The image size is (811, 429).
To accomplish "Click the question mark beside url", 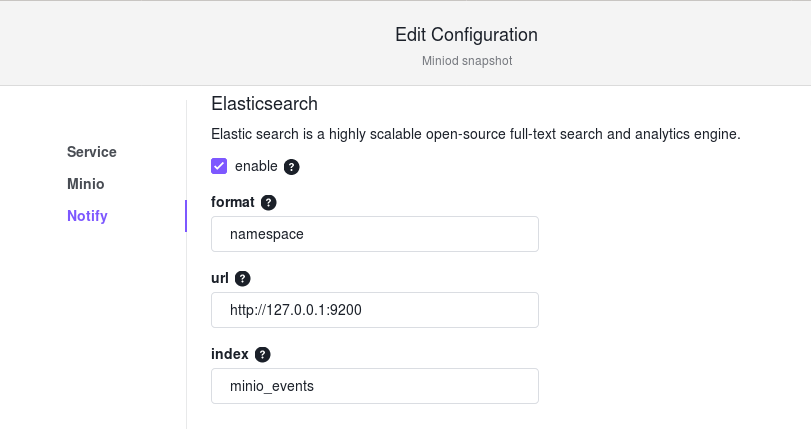I will [x=243, y=278].
